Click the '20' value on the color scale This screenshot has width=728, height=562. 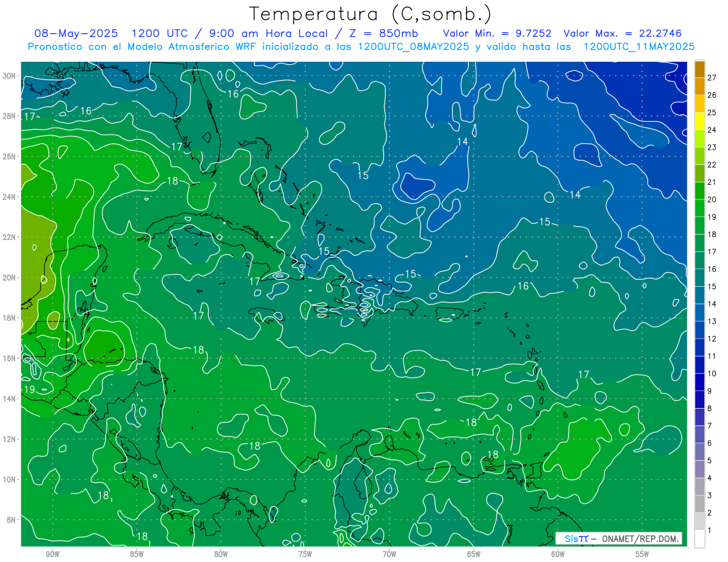point(712,199)
